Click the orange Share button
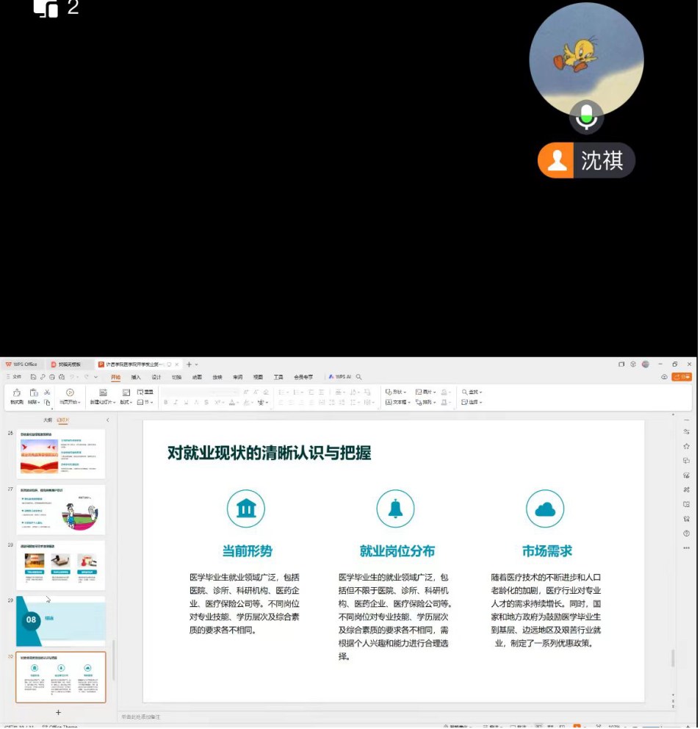The image size is (700, 729). pos(682,376)
